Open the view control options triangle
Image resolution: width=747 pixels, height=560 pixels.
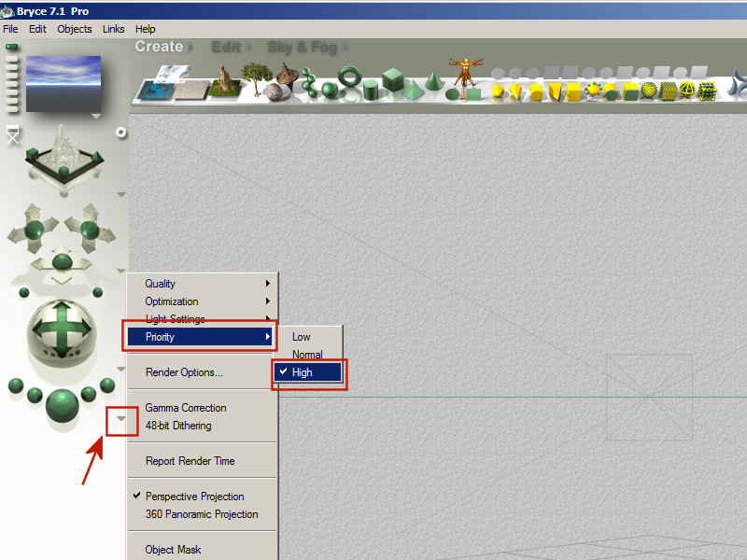pos(121,194)
